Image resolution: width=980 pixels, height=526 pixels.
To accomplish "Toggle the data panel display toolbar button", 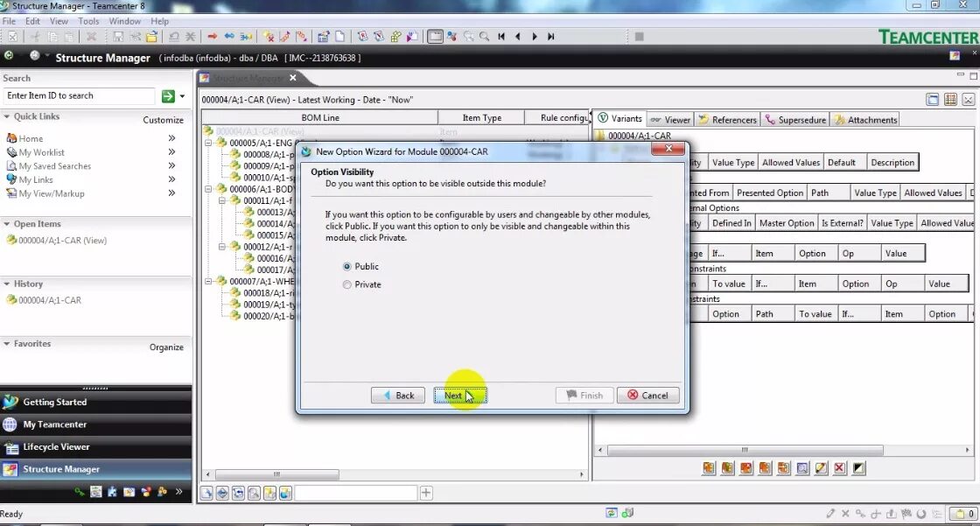I will pyautogui.click(x=435, y=36).
